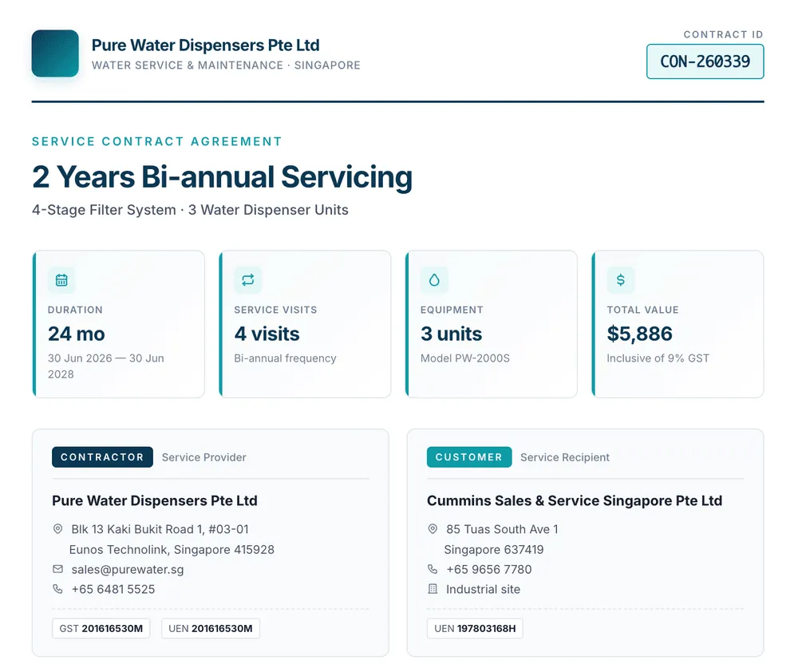Click the 'TOTAL VALUE' card label
This screenshot has height=672, width=798.
(x=642, y=310)
